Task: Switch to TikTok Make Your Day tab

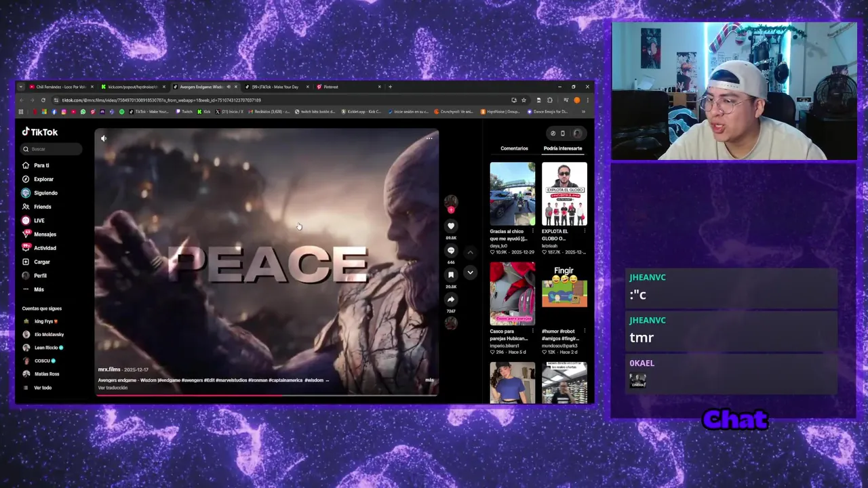Action: tap(278, 87)
